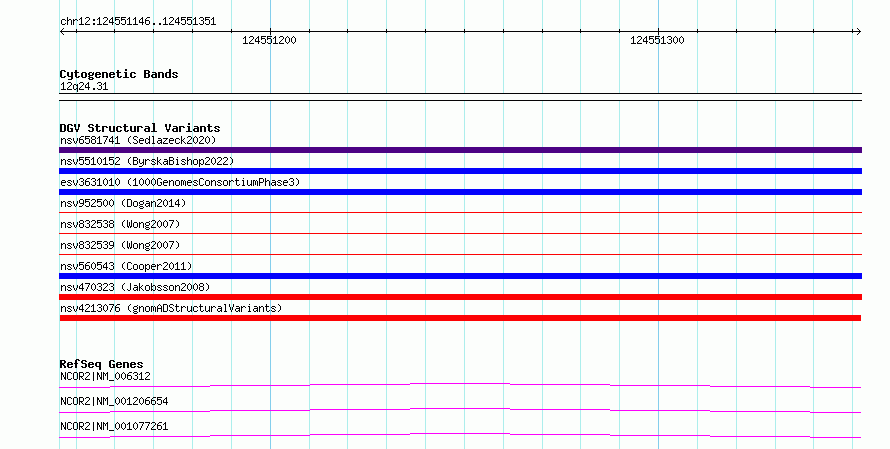Image resolution: width=890 pixels, height=449 pixels.
Task: Open variant nsv6581741 (Sedlazeck2020) label
Action: pyautogui.click(x=138, y=140)
